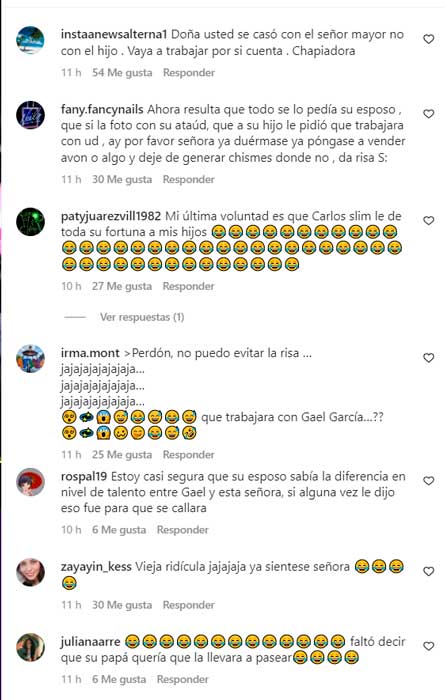The width and height of the screenshot is (445, 700).
Task: Like zayayin_kess comment with heart icon
Action: tap(428, 571)
